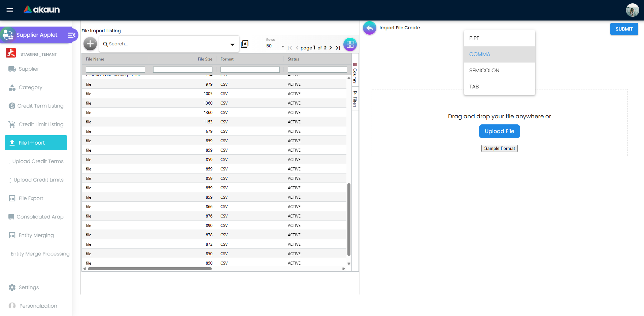The height and width of the screenshot is (316, 644).
Task: Select the Credit Term Listing icon
Action: point(11,106)
